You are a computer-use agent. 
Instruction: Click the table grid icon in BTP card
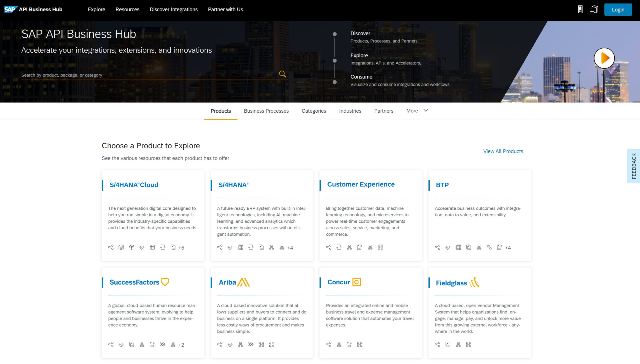pos(458,247)
